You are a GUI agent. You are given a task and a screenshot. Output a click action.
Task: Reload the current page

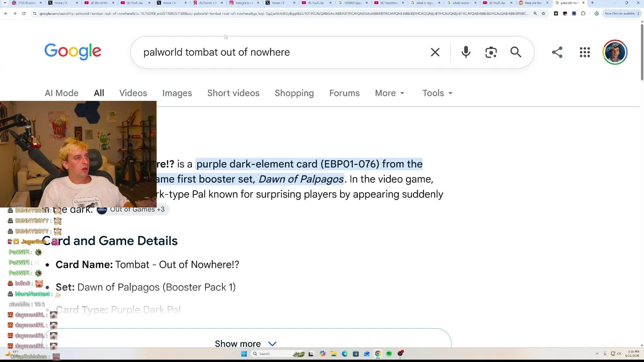pos(24,14)
